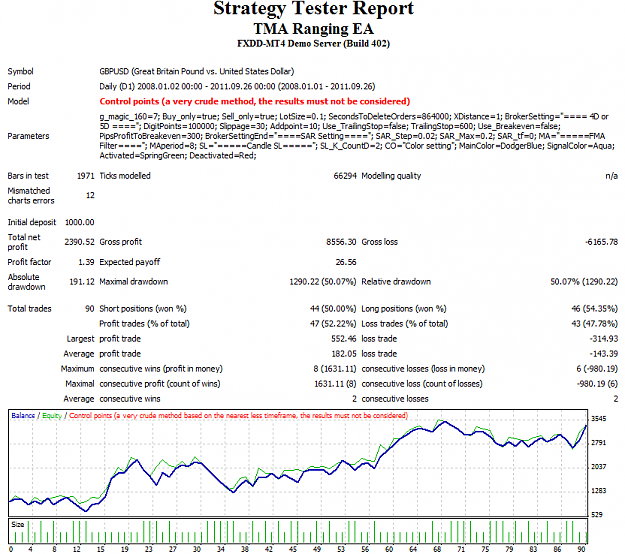Screen dimensions: 625x554
Task: Click the chart y-axis label '2037'
Action: [598, 466]
